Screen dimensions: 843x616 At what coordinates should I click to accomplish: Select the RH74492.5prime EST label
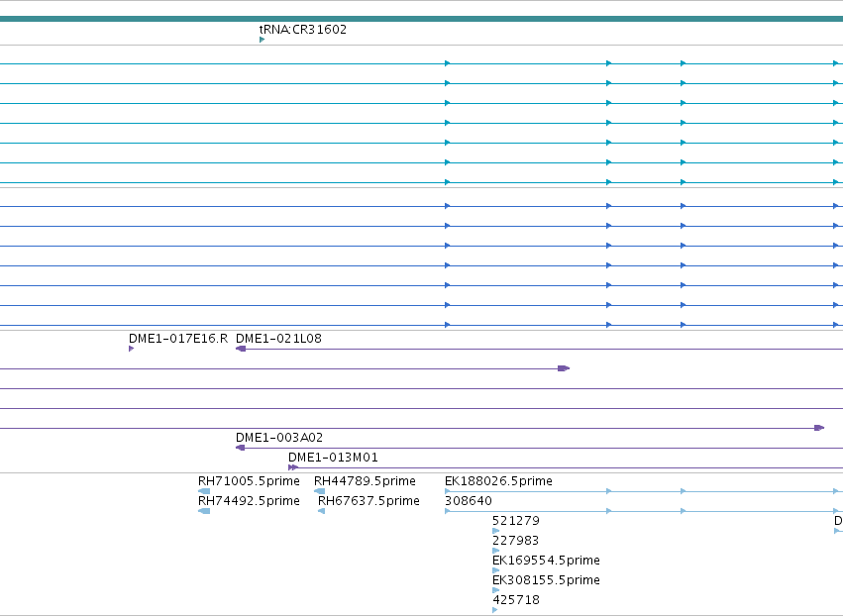(x=249, y=500)
